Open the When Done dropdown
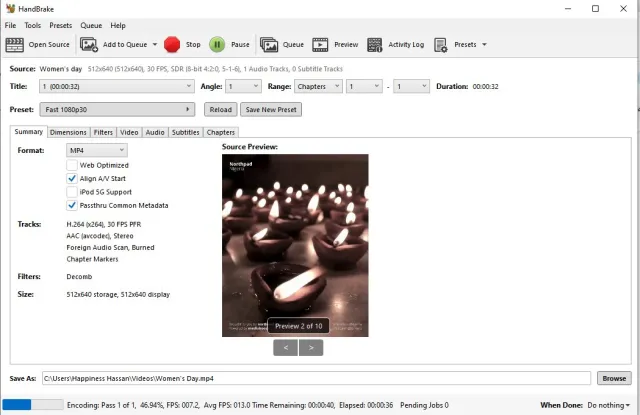Viewport: 640px width, 415px height. 608,405
